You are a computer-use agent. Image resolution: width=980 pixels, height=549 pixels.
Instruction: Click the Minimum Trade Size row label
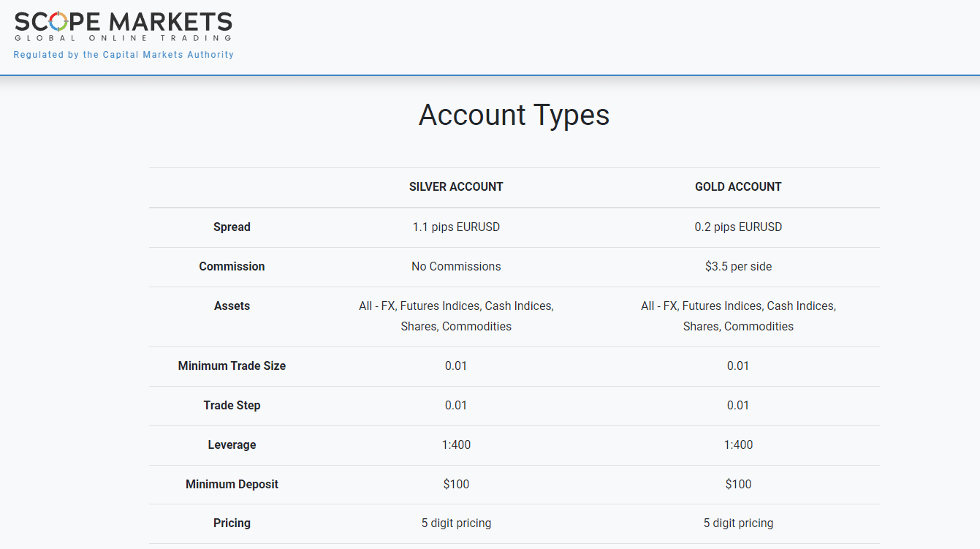click(232, 366)
